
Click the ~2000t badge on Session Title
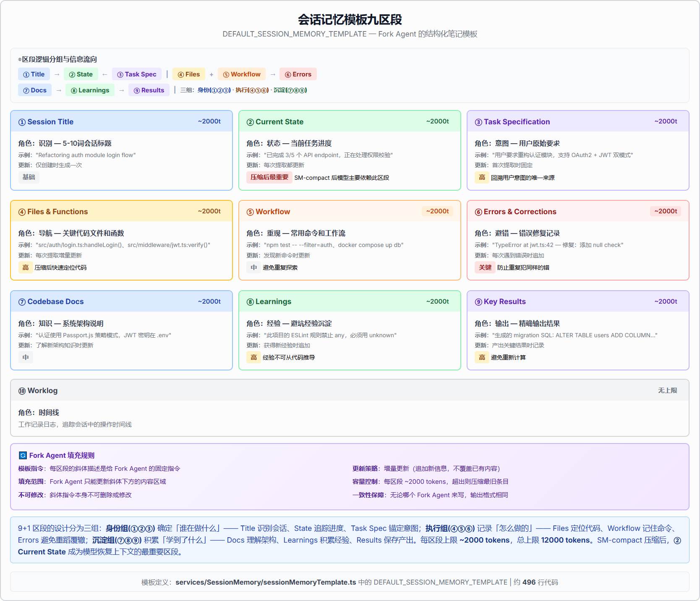[209, 121]
